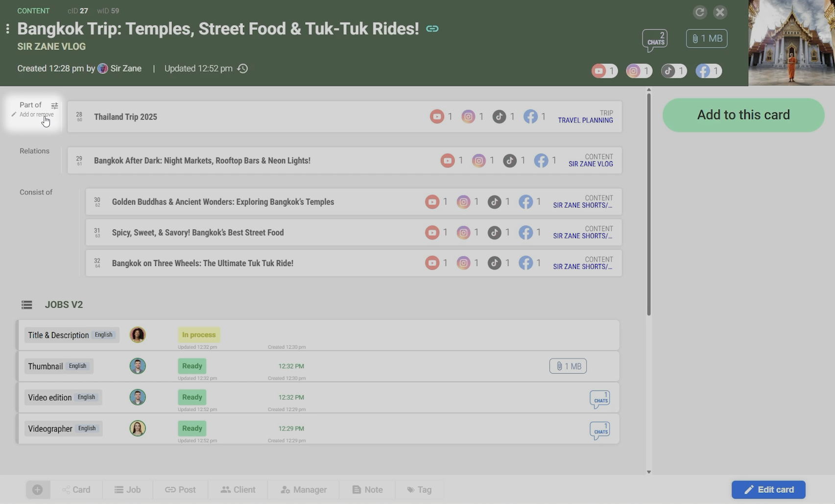835x504 pixels.
Task: Open the Part of filter settings icon
Action: click(54, 105)
